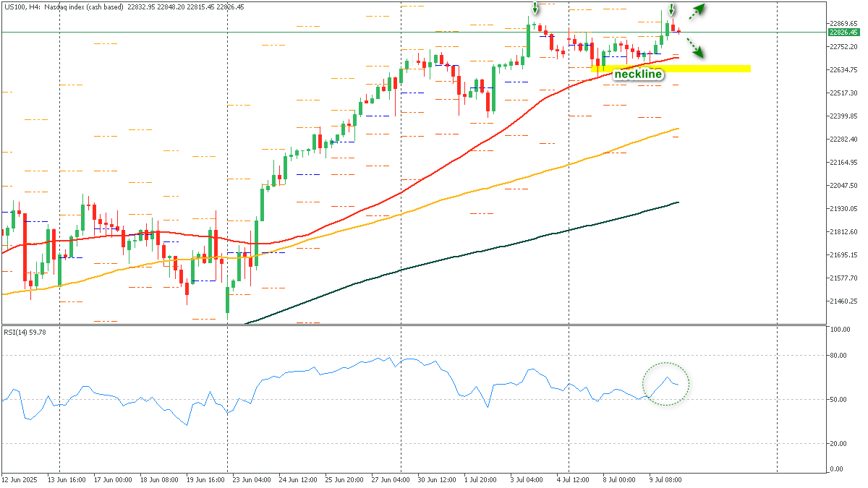Click the 13 Jun 16:00 time label

tap(67, 479)
